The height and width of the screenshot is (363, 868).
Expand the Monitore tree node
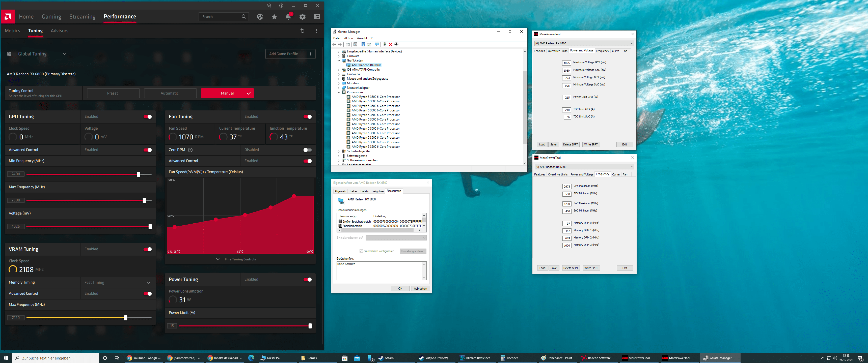tap(339, 83)
